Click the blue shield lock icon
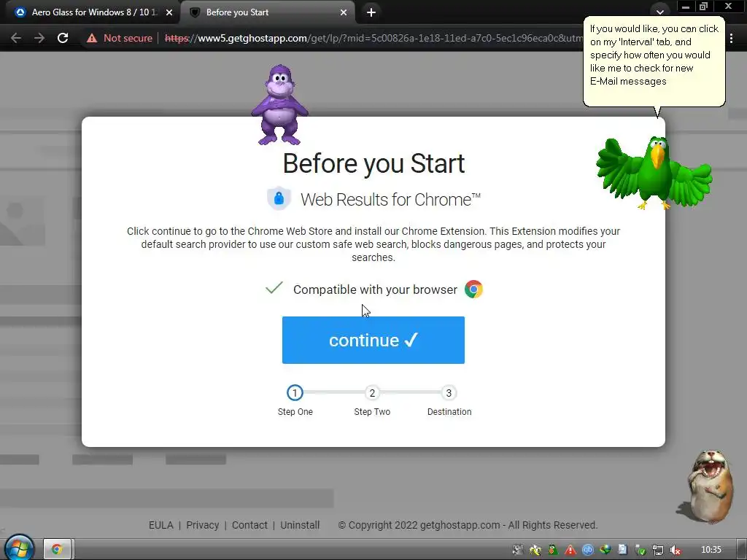This screenshot has width=747, height=560. pos(279,198)
